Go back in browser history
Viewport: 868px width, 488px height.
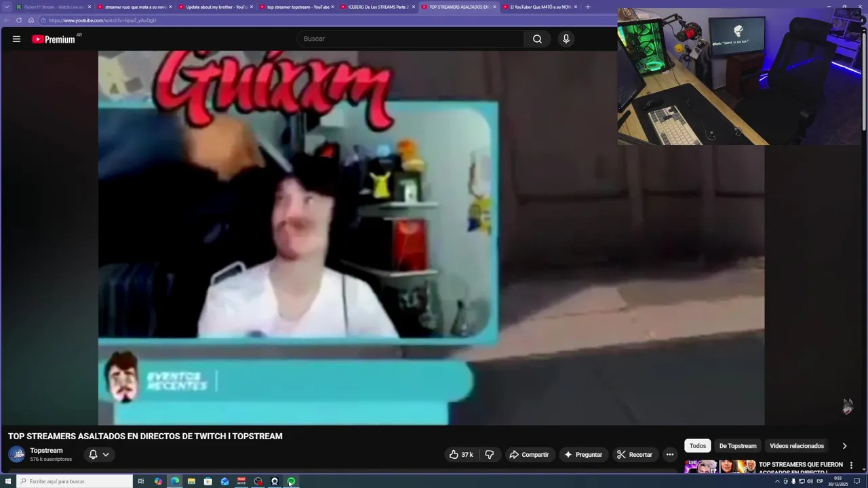7,20
